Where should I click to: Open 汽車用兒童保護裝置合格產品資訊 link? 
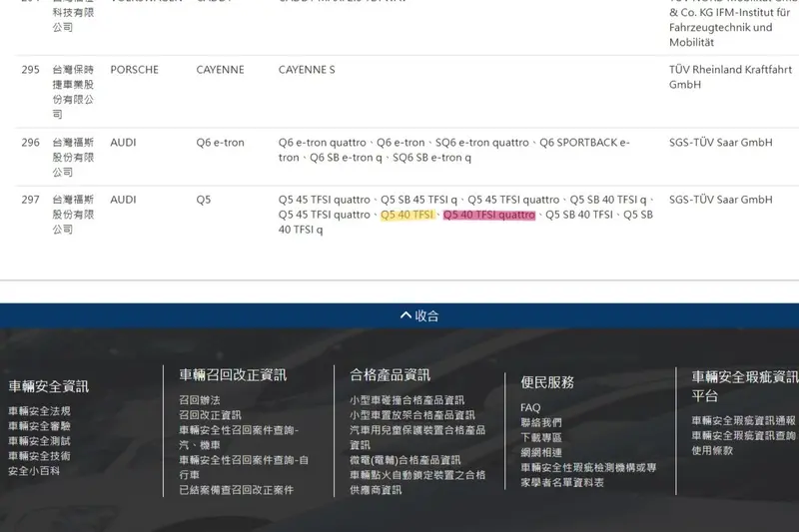[x=417, y=437]
